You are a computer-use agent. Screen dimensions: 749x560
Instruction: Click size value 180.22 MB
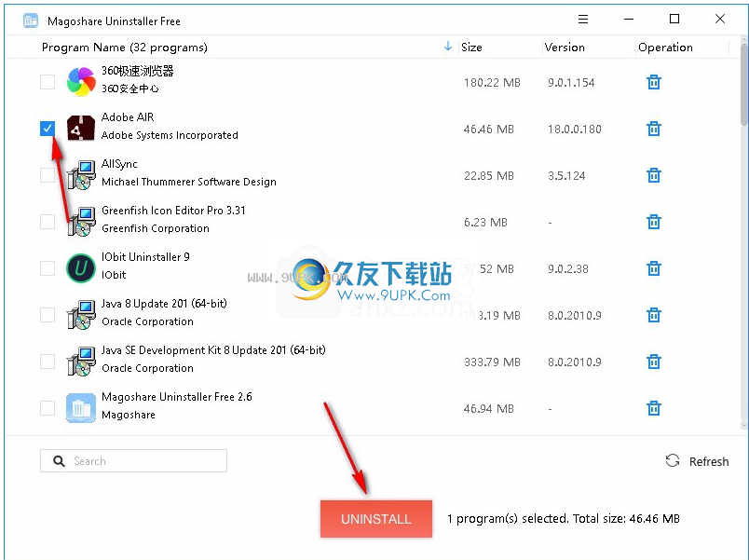click(x=492, y=83)
